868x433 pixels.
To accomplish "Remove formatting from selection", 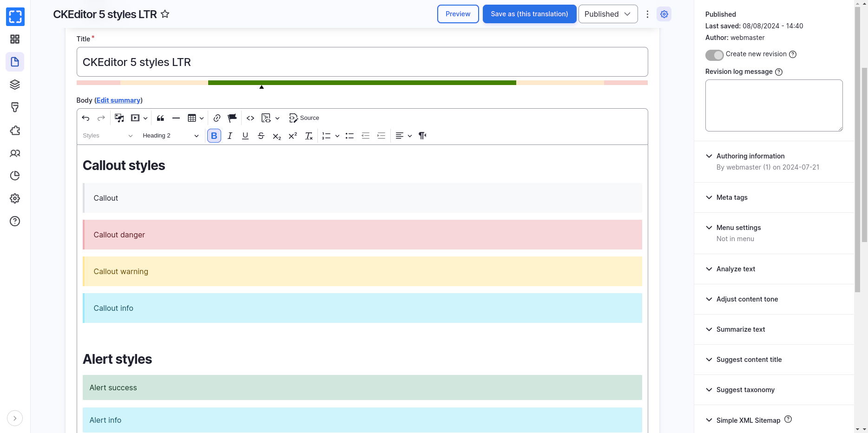I will tap(309, 136).
